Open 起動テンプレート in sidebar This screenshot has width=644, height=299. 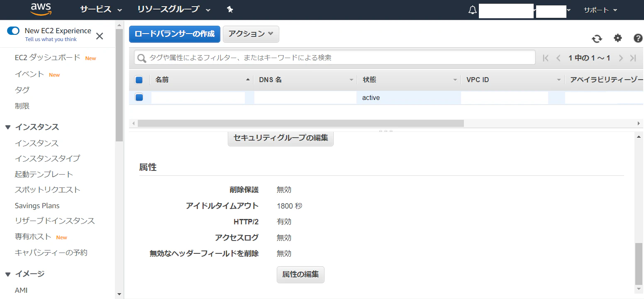pos(44,174)
